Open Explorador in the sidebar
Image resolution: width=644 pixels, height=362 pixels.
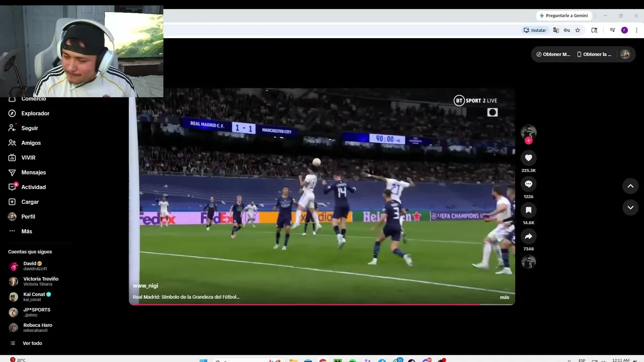tap(35, 114)
